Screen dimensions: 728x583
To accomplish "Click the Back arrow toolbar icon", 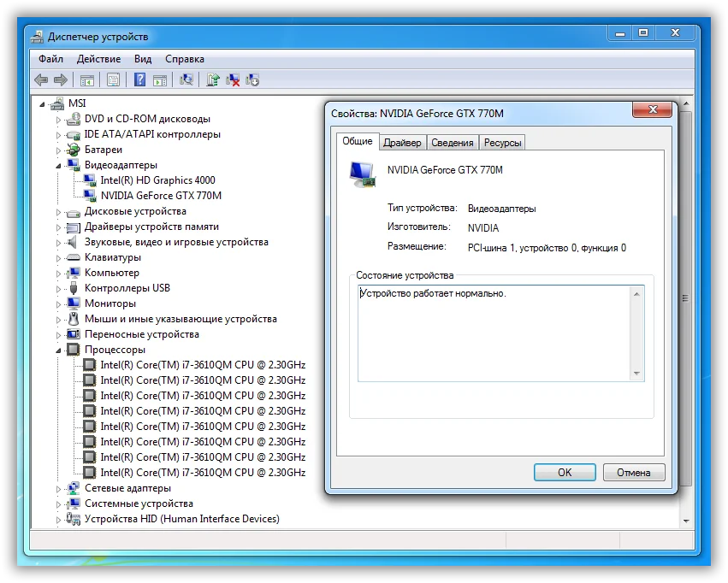I will pos(41,80).
